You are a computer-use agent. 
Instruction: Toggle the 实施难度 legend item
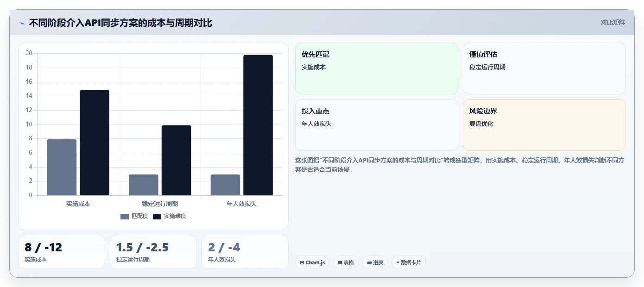click(170, 216)
